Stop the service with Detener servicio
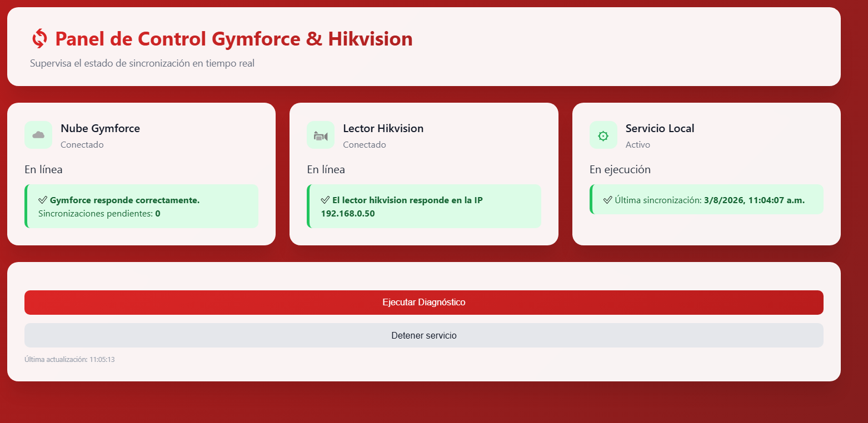Image resolution: width=868 pixels, height=423 pixels. [424, 335]
